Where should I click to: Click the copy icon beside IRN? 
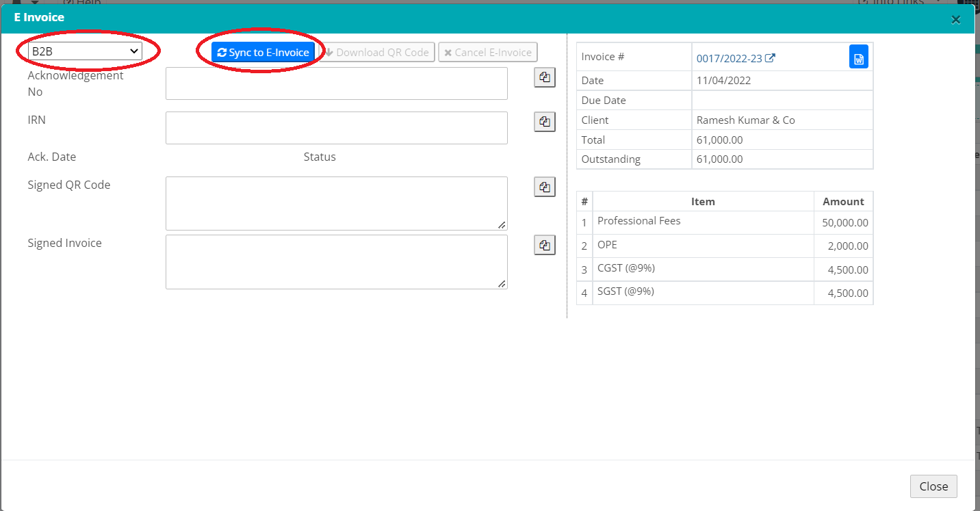[x=544, y=122]
